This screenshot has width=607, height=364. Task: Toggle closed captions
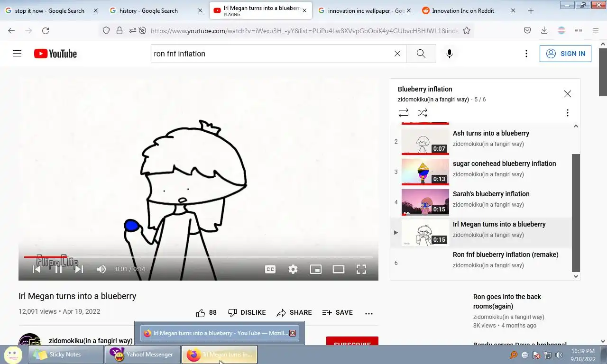point(270,269)
